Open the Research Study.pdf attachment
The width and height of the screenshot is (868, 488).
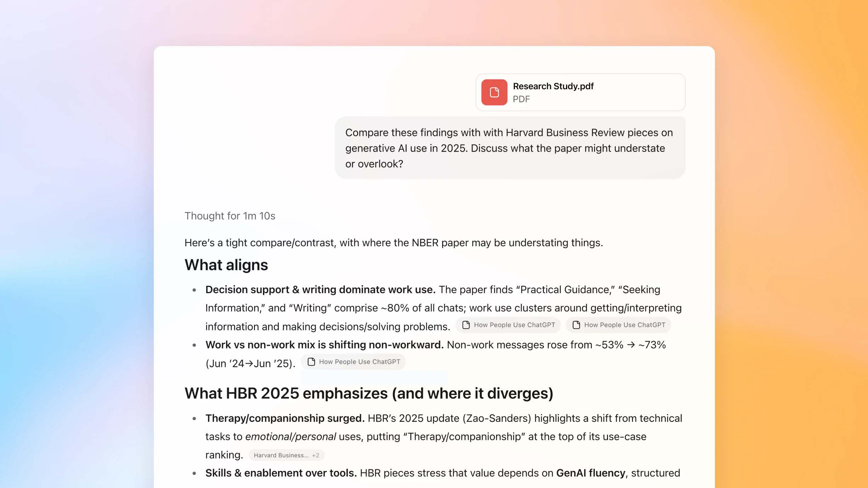[x=580, y=92]
